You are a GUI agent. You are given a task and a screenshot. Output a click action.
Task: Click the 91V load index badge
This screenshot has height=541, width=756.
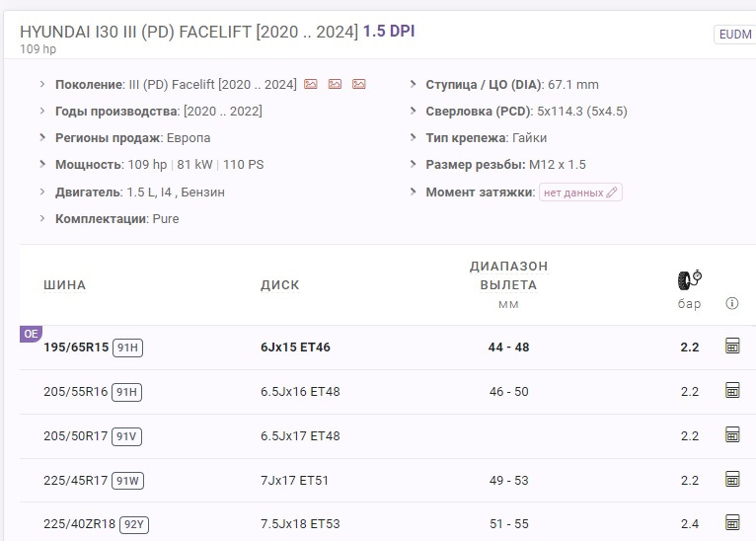point(126,436)
